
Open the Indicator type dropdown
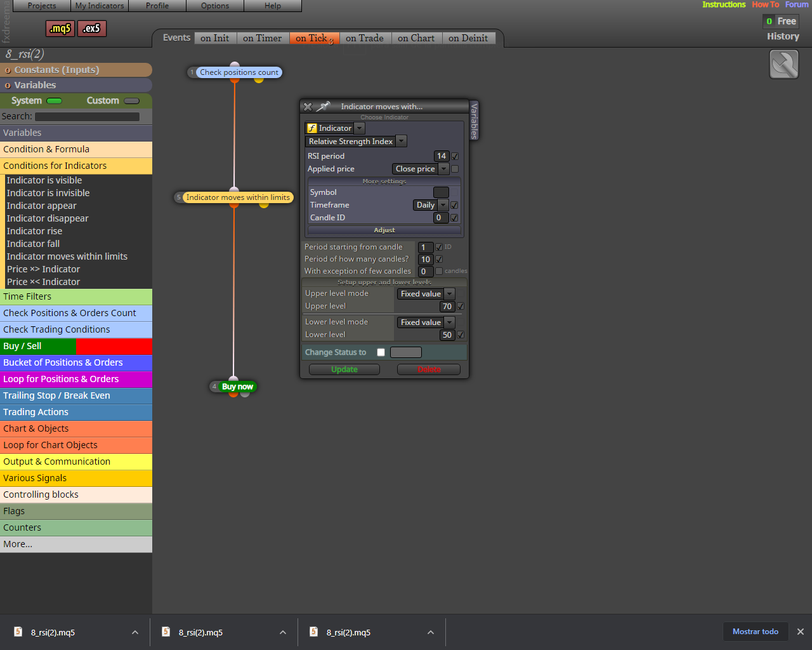coord(359,128)
